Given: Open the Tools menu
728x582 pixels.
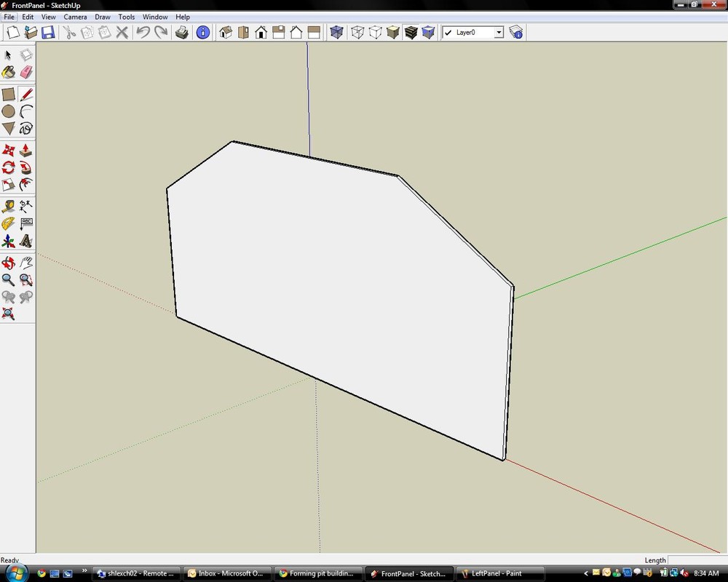Looking at the screenshot, I should [126, 17].
